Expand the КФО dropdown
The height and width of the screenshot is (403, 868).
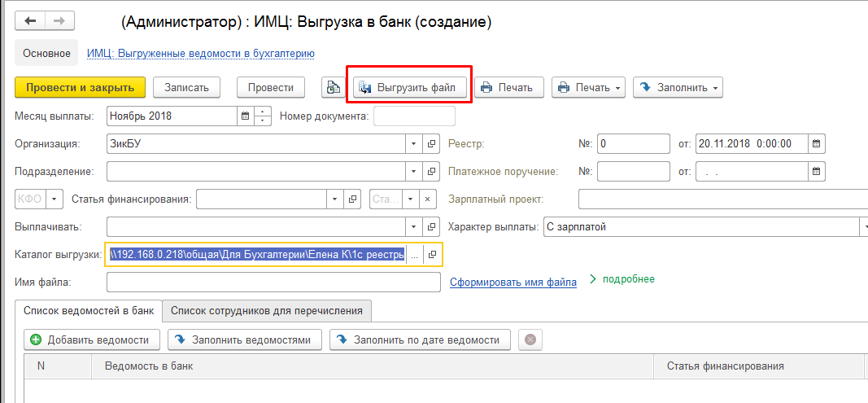click(54, 199)
